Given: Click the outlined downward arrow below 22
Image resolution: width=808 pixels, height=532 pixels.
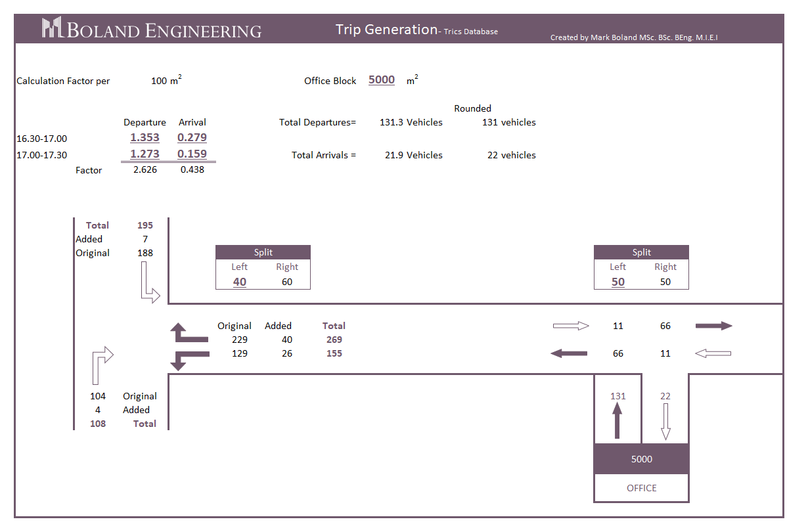Looking at the screenshot, I should 665,421.
